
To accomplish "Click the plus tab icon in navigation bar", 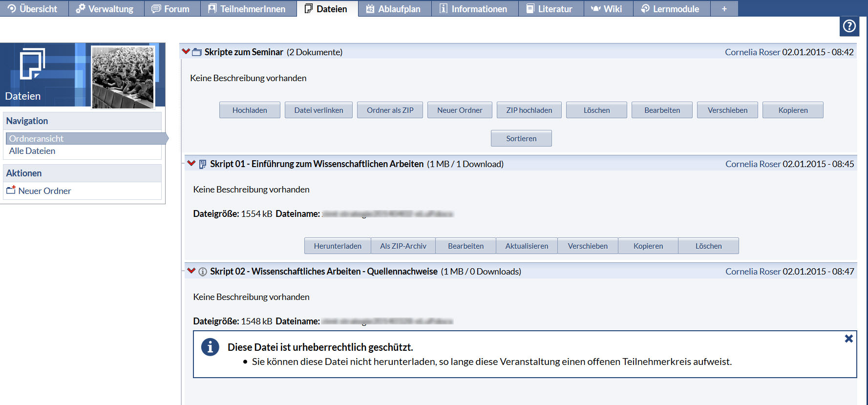I will 724,9.
